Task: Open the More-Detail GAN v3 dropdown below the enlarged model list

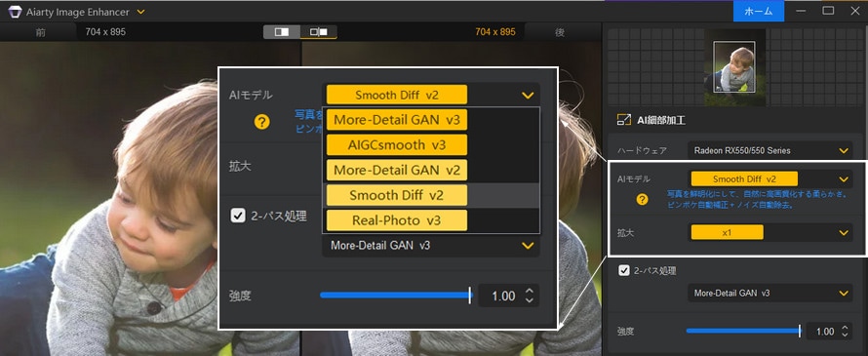Action: point(431,245)
